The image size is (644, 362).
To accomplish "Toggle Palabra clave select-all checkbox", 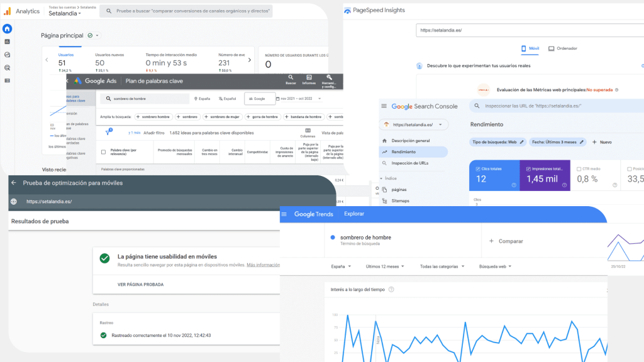I will coord(104,152).
